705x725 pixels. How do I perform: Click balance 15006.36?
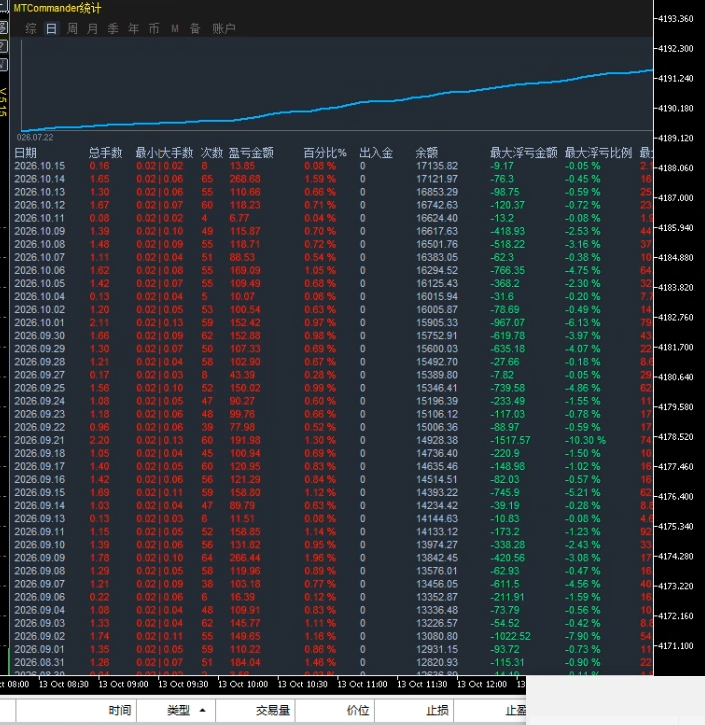[437, 427]
